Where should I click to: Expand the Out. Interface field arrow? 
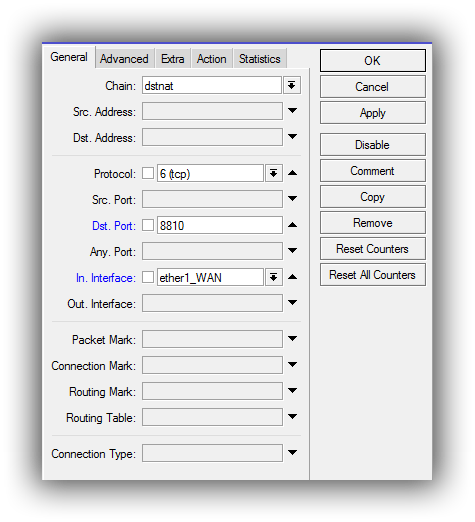pos(292,303)
